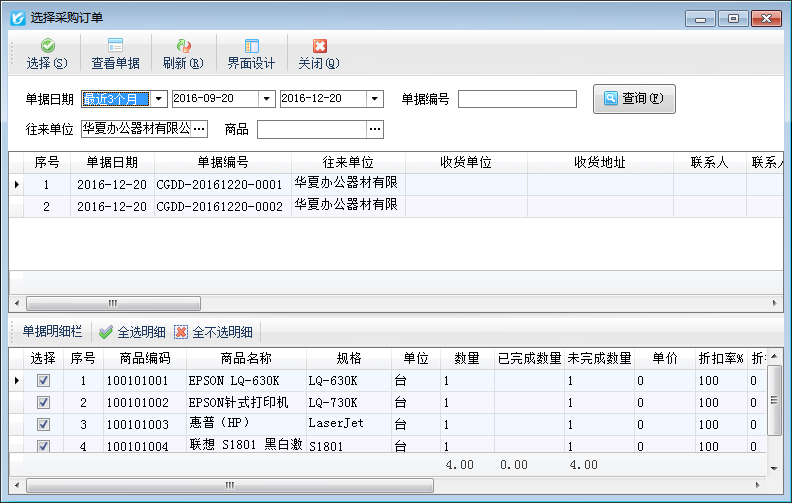This screenshot has height=503, width=792.
Task: Open start date 2016-09-20 dropdown
Action: point(266,99)
